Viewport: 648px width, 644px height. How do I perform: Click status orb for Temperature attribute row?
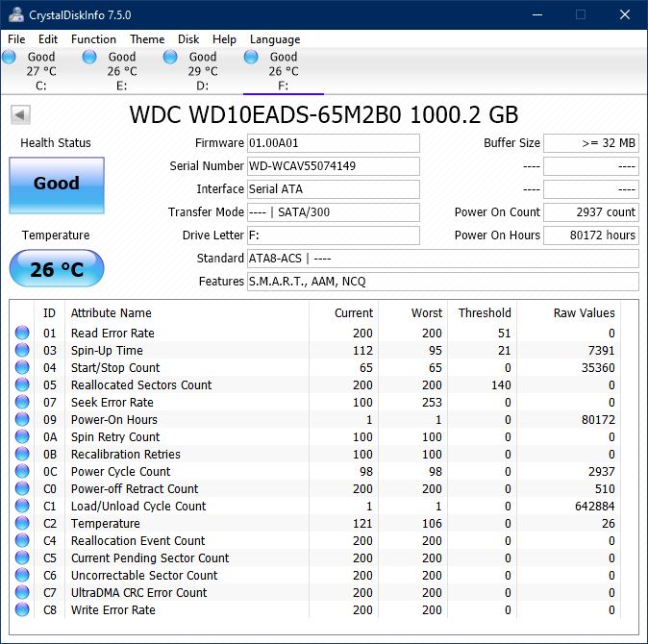pyautogui.click(x=22, y=523)
